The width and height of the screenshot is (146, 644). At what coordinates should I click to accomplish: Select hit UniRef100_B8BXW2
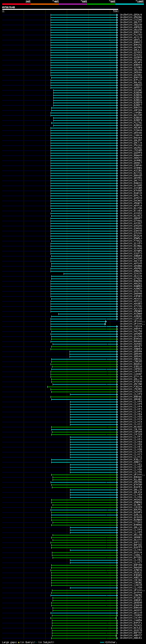[131, 397]
